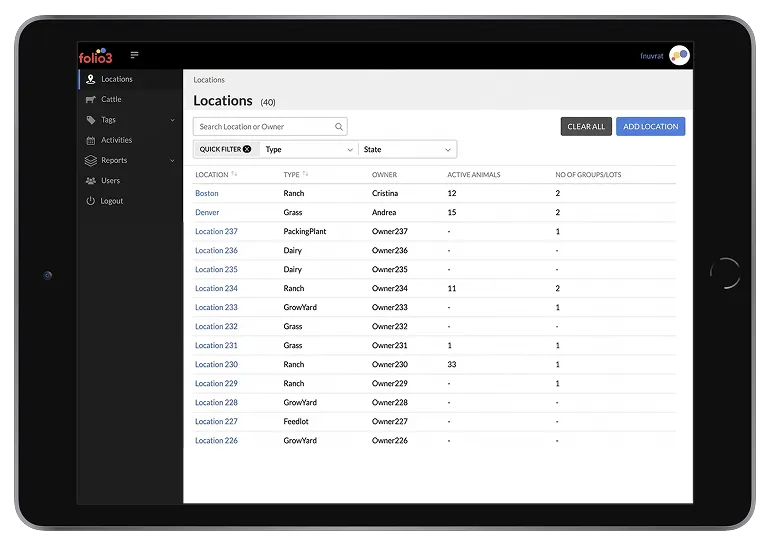Remove quick filter with the X icon

pos(247,149)
